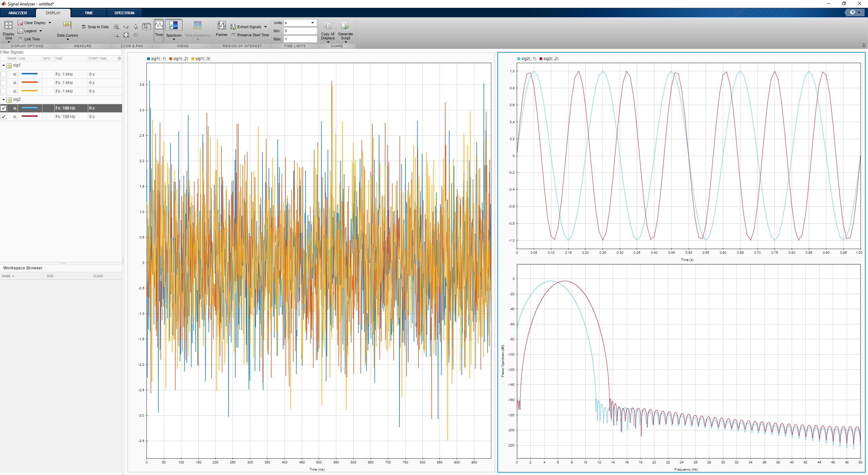The width and height of the screenshot is (868, 475).
Task: Collapse the sig1 tree group
Action: pyautogui.click(x=3, y=65)
